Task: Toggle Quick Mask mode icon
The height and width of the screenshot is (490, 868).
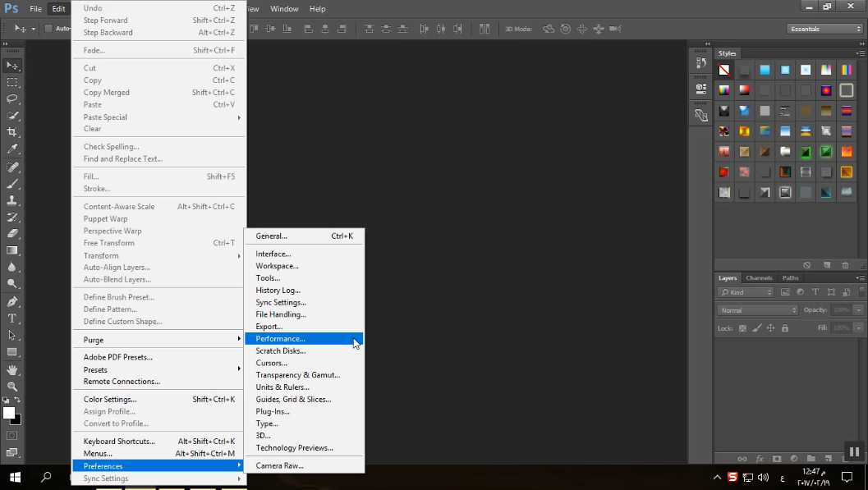Action: tap(12, 436)
